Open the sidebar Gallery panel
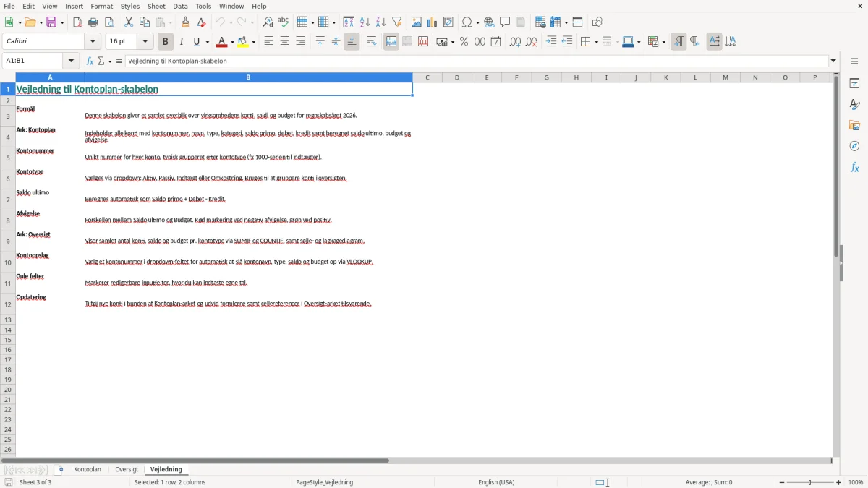Screen dimensions: 868x488 click(854, 125)
